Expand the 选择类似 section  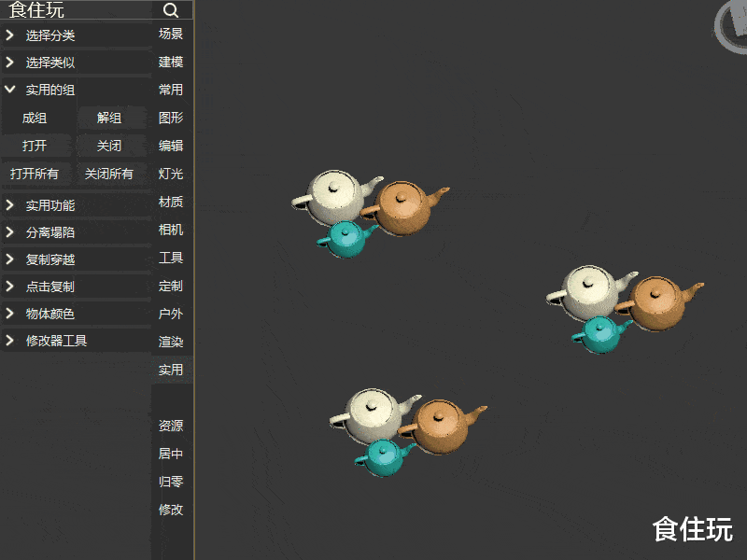[x=50, y=63]
